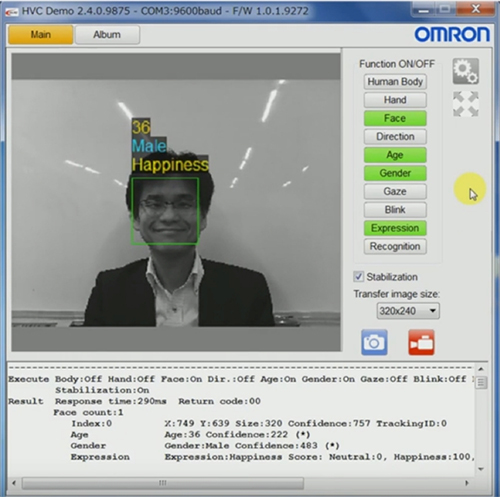The height and width of the screenshot is (497, 500).
Task: Click the horizontal scrollbar thumb in log
Action: [163, 483]
